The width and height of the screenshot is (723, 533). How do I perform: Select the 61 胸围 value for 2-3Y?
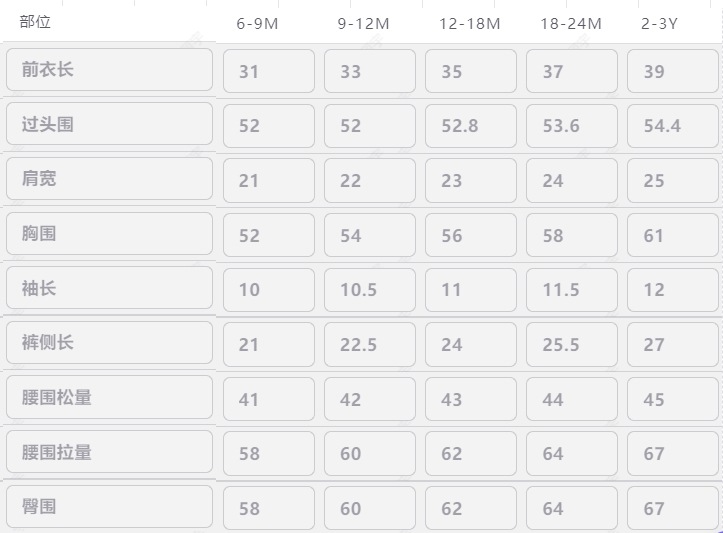click(x=673, y=236)
